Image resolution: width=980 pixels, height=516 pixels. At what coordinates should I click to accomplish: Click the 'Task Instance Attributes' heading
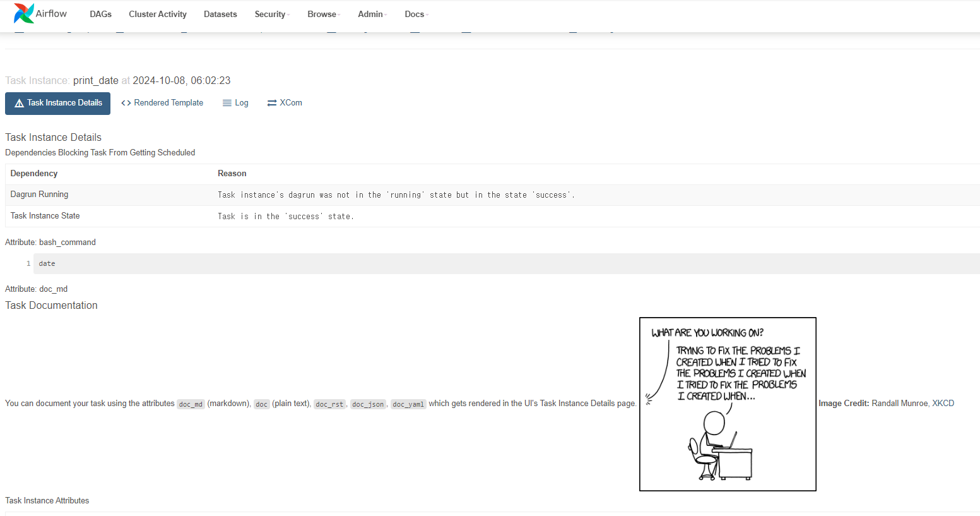[x=47, y=501]
